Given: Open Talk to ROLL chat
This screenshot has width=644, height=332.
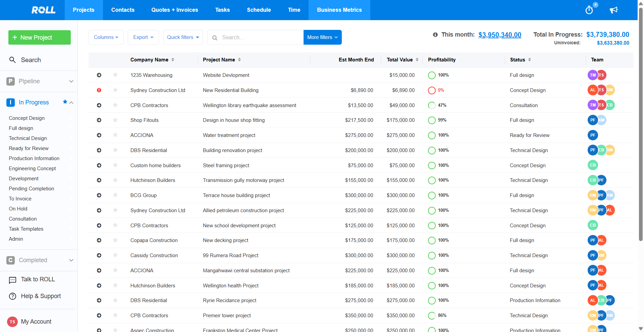Looking at the screenshot, I should click(x=38, y=279).
